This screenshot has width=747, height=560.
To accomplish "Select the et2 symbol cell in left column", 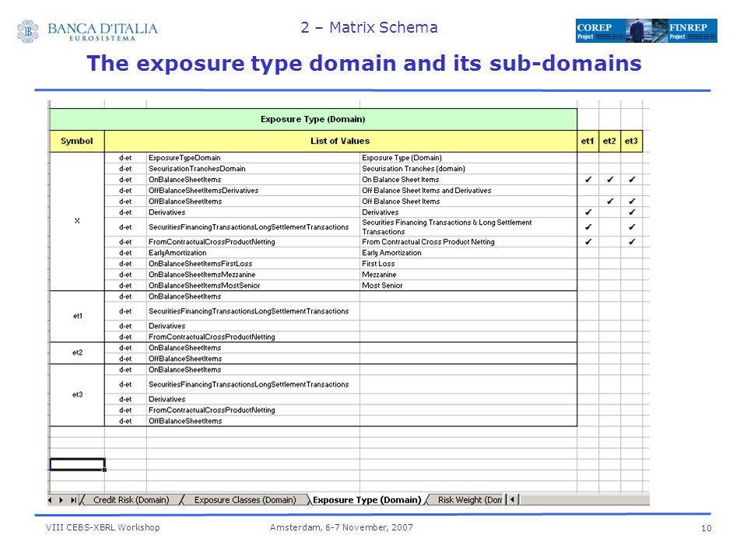I will coord(77,353).
